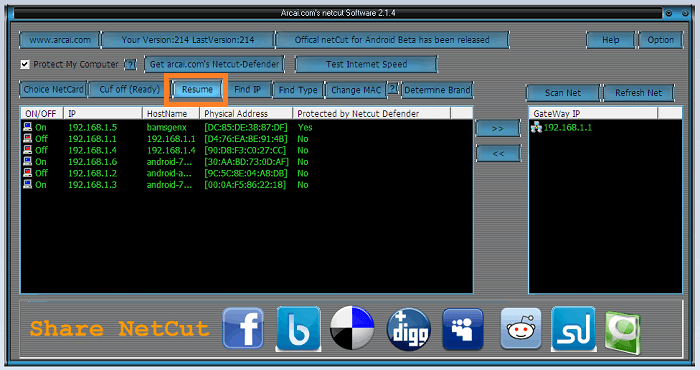Click computer icon for 192.168.1.5 row
The height and width of the screenshot is (370, 700).
click(x=28, y=127)
